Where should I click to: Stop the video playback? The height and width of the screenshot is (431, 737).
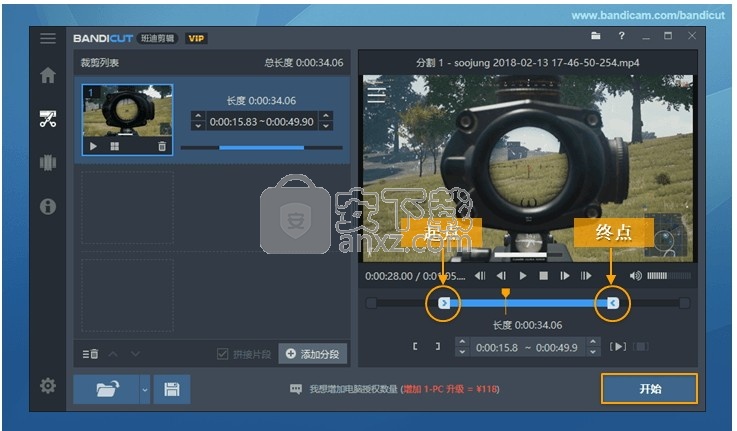543,276
